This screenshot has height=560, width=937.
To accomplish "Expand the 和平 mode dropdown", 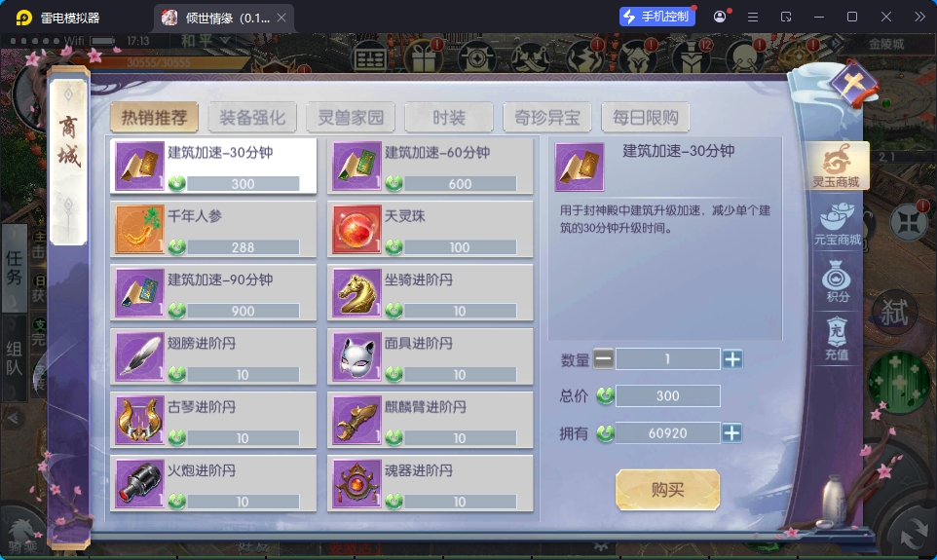I will (205, 41).
